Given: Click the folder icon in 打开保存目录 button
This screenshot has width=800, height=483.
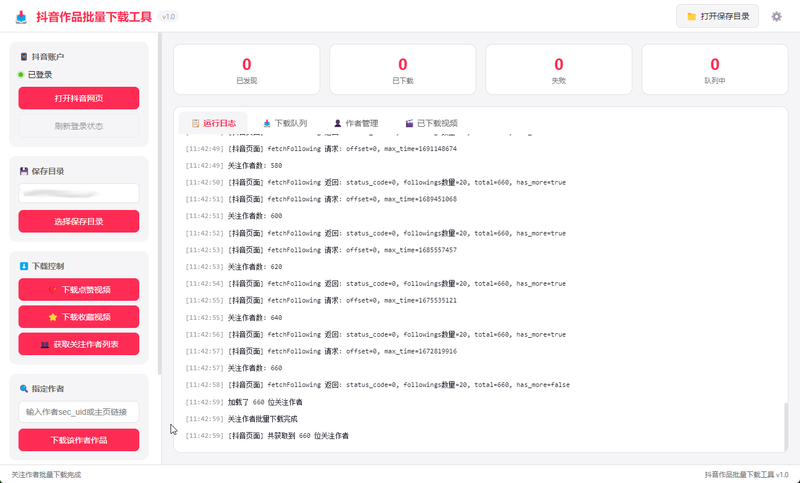Looking at the screenshot, I should click(691, 16).
